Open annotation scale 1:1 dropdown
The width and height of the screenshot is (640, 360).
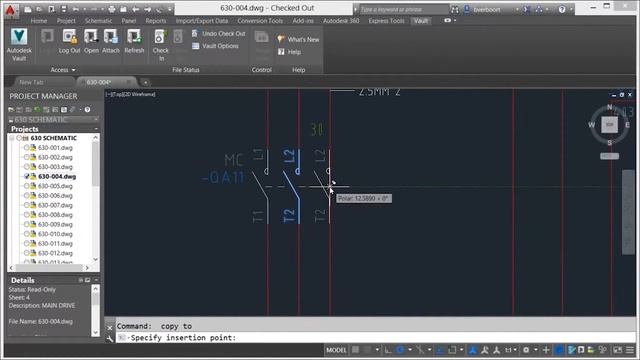coord(511,350)
